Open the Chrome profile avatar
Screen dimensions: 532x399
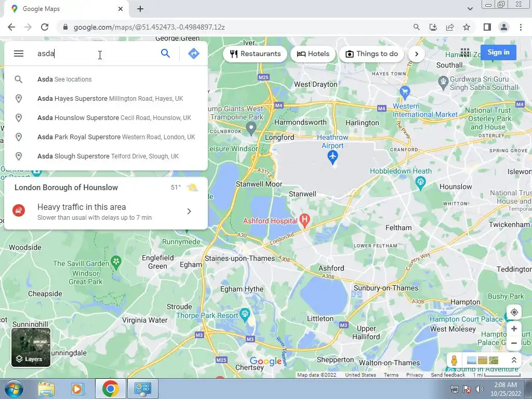point(504,27)
